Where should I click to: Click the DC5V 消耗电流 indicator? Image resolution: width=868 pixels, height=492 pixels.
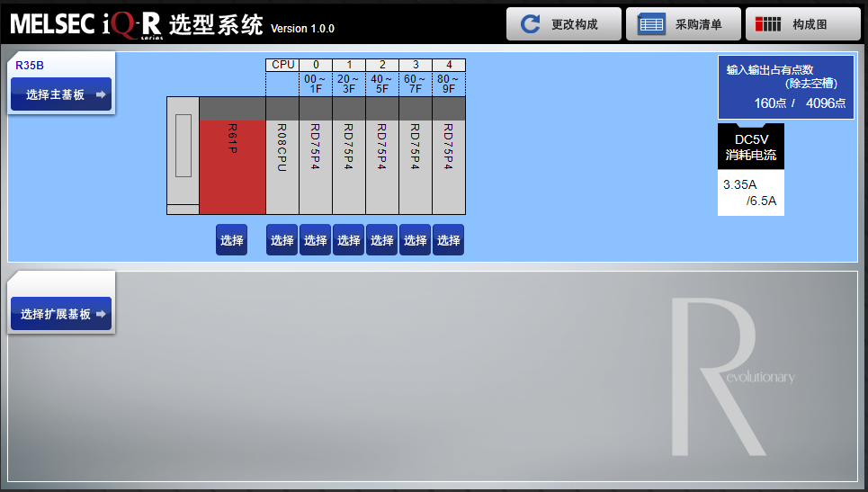(x=751, y=147)
